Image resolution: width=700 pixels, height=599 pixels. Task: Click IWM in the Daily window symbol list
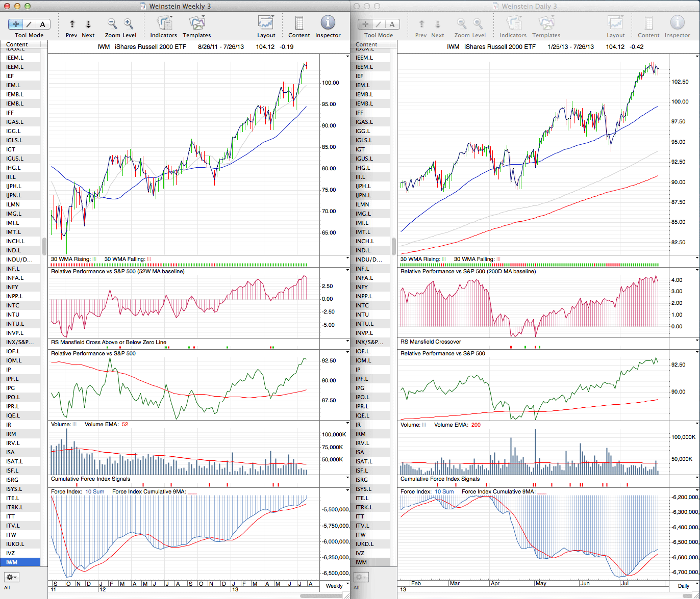click(361, 562)
